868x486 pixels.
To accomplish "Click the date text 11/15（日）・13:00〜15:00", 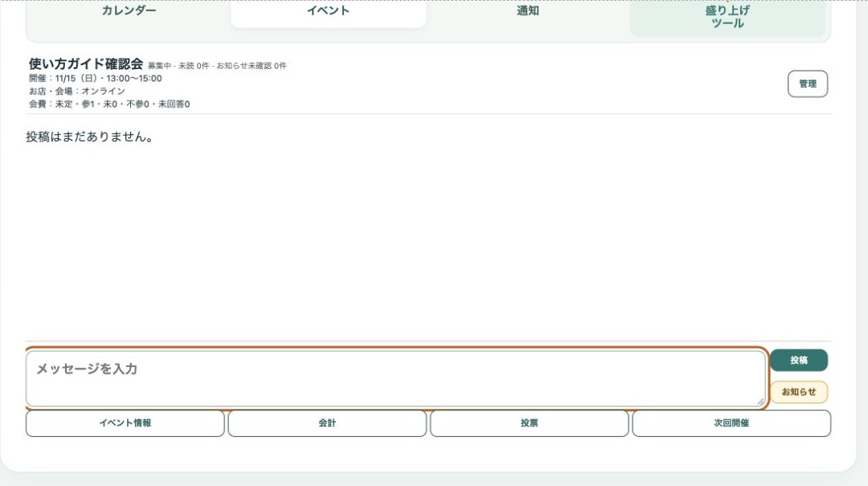I will click(x=108, y=79).
